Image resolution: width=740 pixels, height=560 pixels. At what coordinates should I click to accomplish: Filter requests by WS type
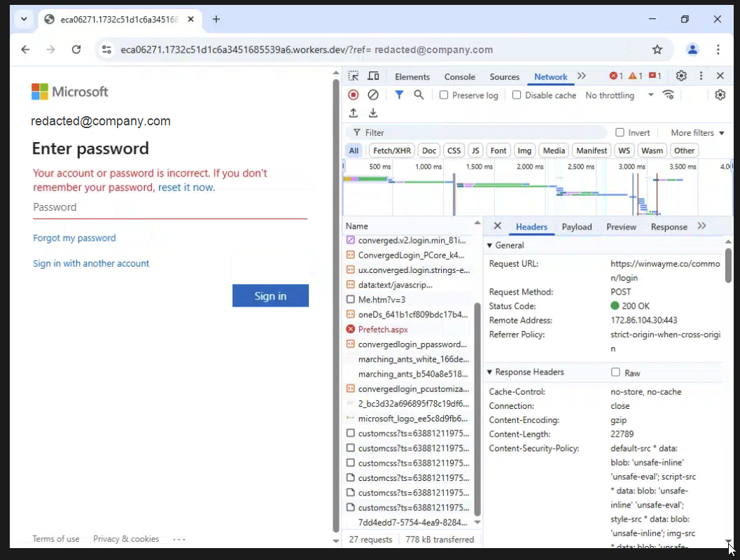point(624,150)
